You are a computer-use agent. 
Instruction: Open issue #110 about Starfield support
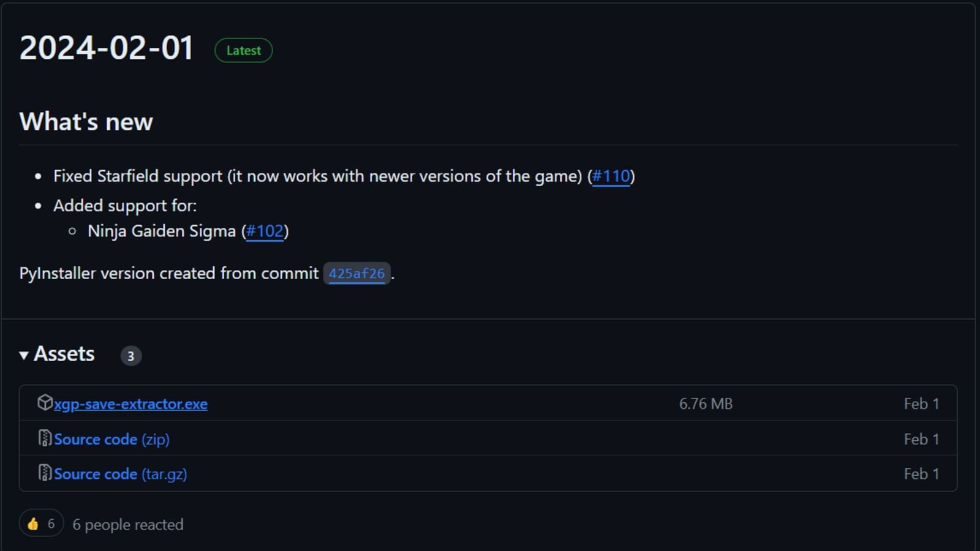click(x=611, y=176)
